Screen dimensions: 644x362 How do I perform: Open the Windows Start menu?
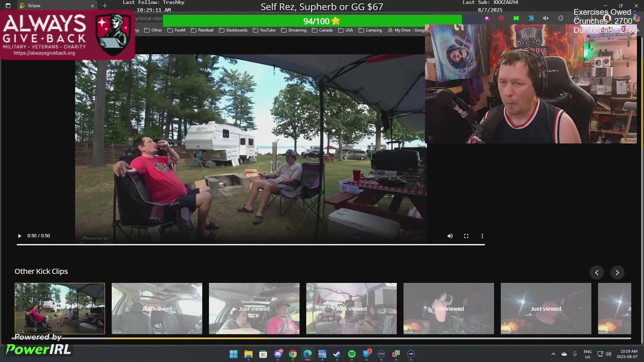coord(233,354)
